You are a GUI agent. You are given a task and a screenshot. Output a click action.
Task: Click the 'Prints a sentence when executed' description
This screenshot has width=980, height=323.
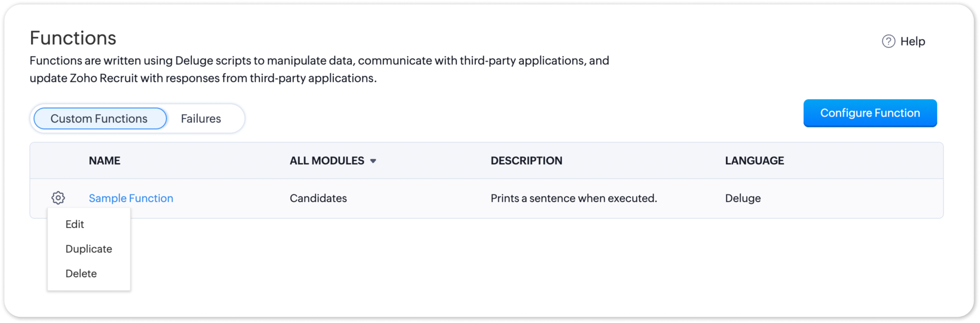pos(573,198)
